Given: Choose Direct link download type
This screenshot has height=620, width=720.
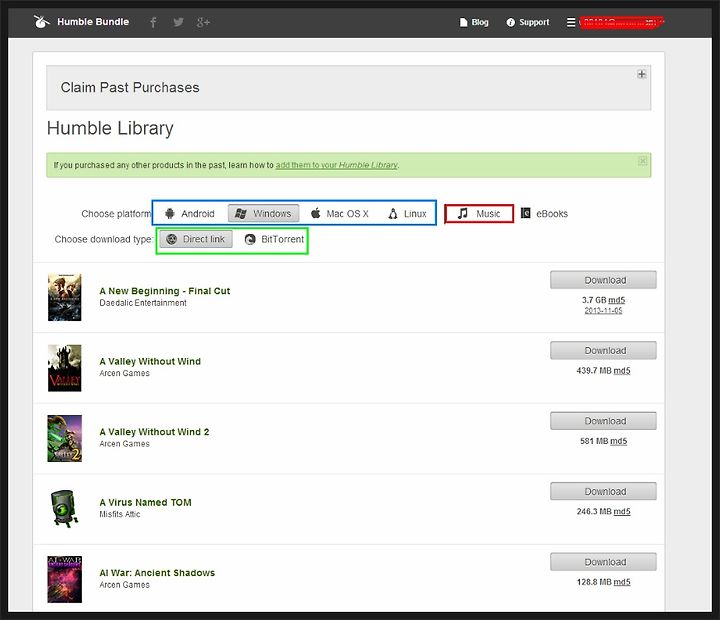Looking at the screenshot, I should click(196, 239).
